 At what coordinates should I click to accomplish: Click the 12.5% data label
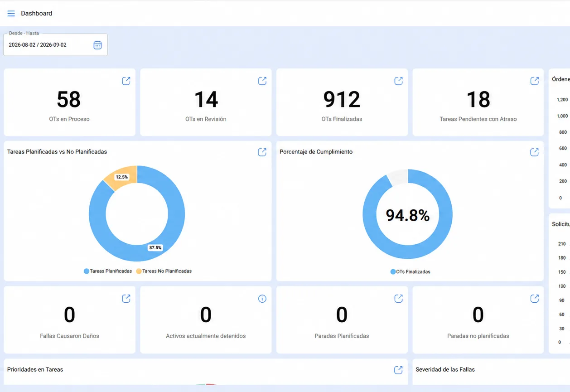pyautogui.click(x=122, y=177)
